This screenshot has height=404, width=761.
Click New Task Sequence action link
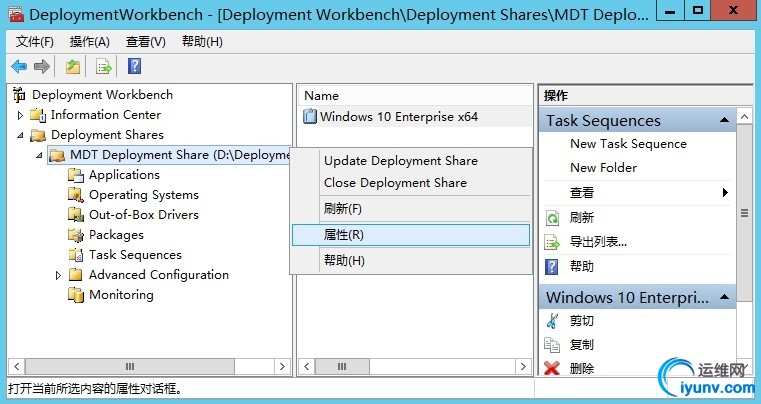point(628,144)
